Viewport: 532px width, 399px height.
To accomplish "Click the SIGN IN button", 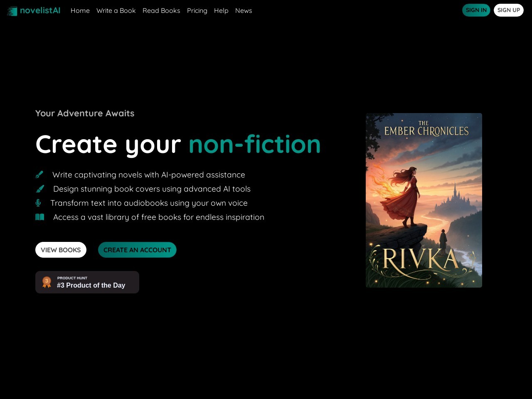I will 476,10.
